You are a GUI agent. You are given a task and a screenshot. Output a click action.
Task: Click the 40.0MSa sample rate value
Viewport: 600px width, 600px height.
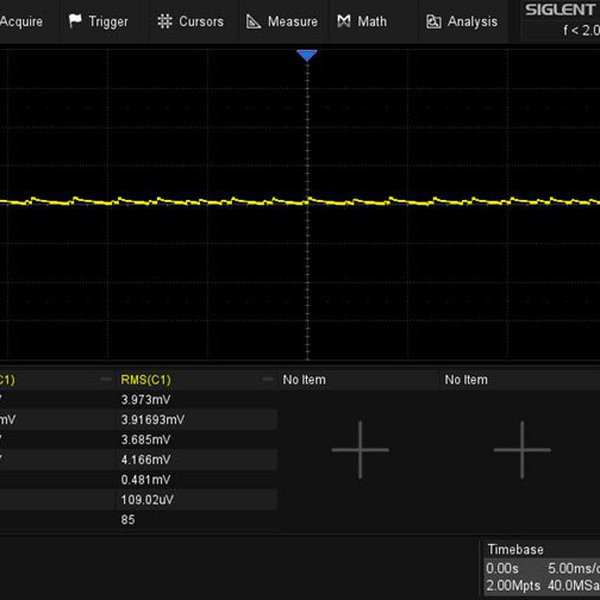pos(574,585)
